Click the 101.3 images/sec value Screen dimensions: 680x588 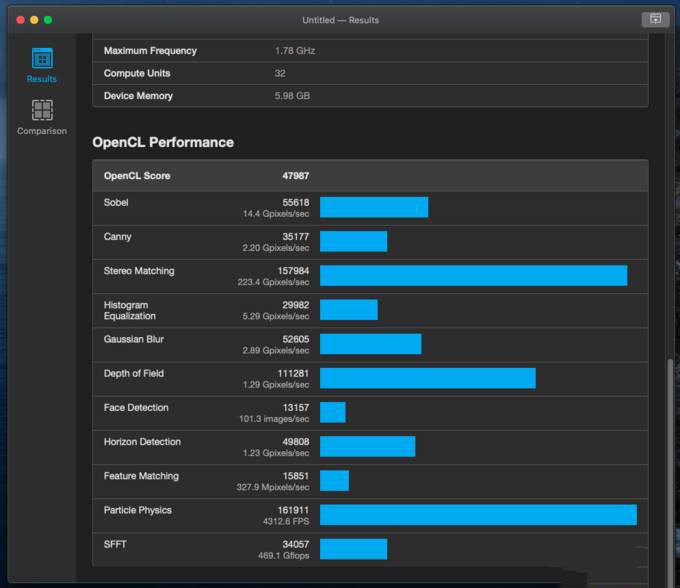274,419
